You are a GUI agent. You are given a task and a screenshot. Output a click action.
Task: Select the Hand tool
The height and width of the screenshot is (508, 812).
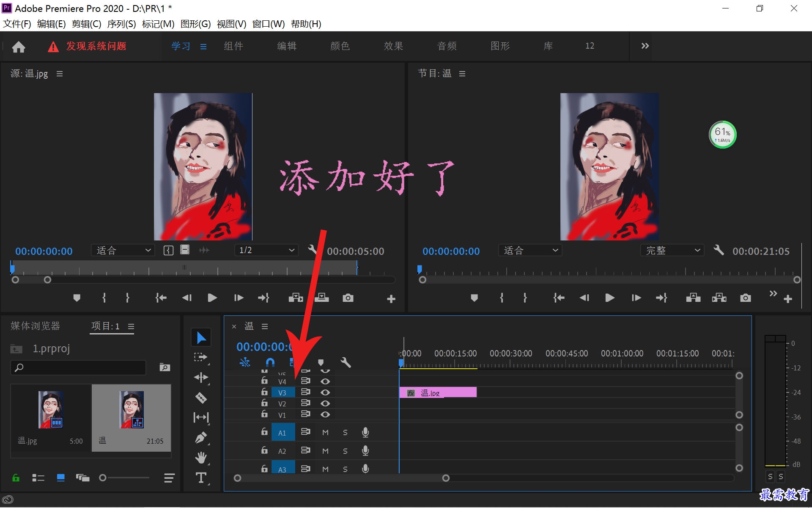click(x=201, y=458)
